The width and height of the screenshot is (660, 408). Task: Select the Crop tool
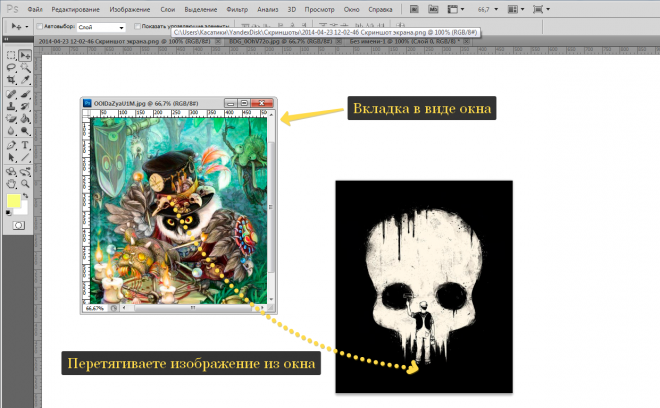[11, 80]
